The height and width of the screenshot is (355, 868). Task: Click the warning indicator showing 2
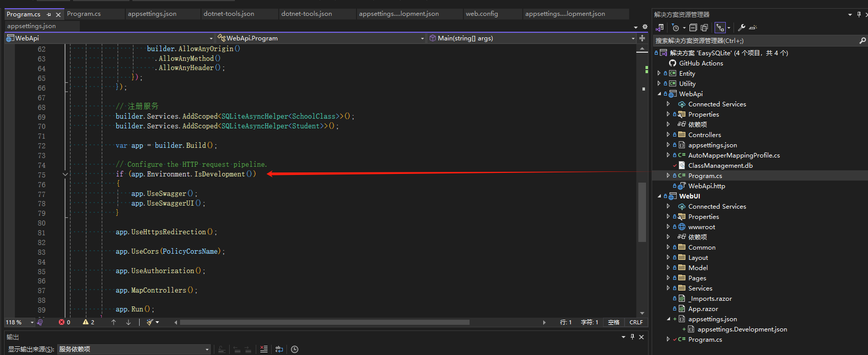[88, 322]
